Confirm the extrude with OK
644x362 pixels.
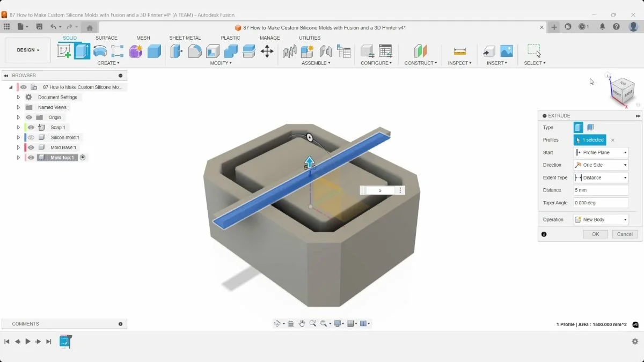595,234
